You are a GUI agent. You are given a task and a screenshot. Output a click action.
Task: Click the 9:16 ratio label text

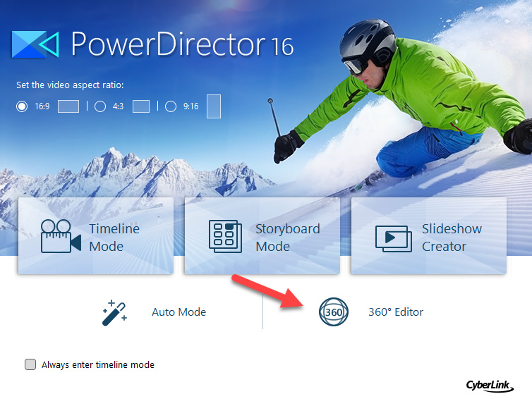(191, 106)
